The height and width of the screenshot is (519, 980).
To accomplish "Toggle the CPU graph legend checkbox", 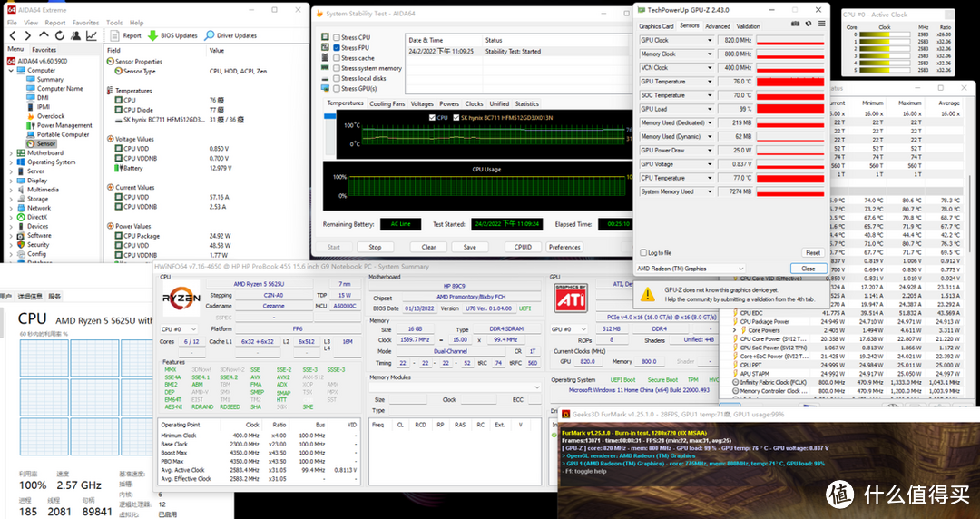I will 433,118.
